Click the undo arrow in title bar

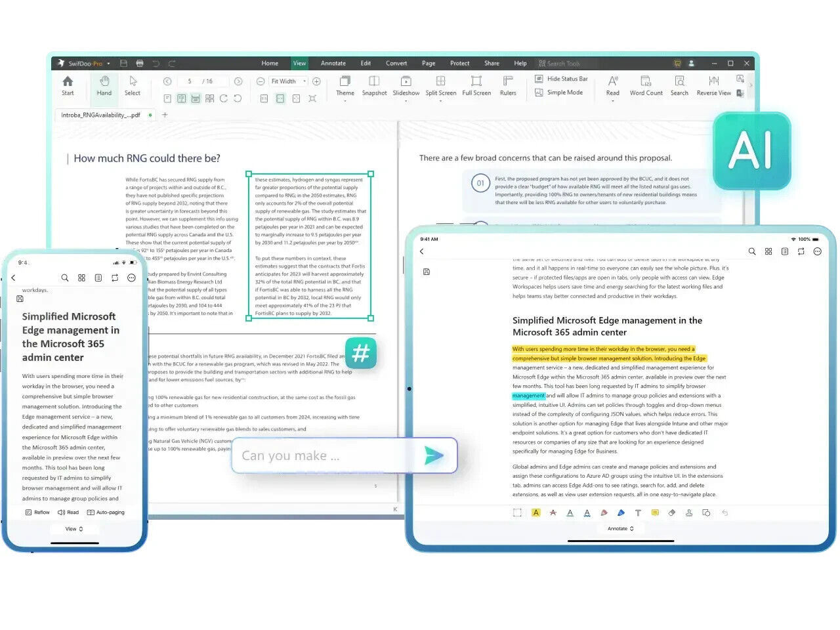coord(156,64)
